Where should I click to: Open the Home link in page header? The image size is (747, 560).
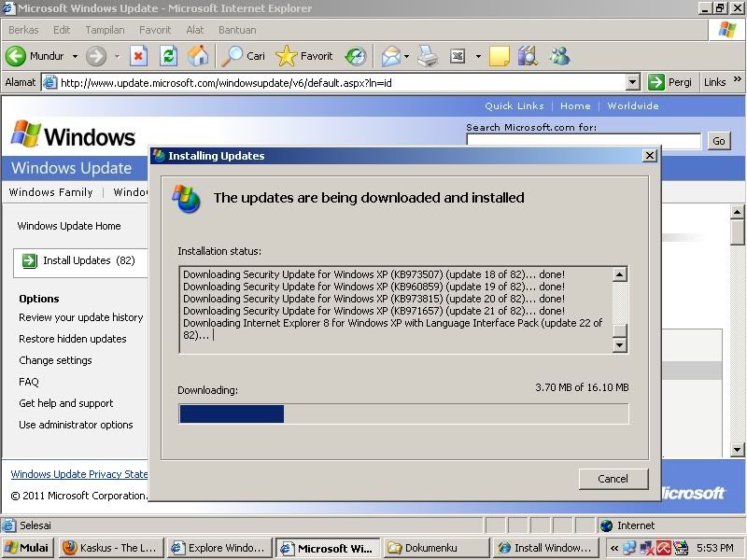click(x=575, y=105)
